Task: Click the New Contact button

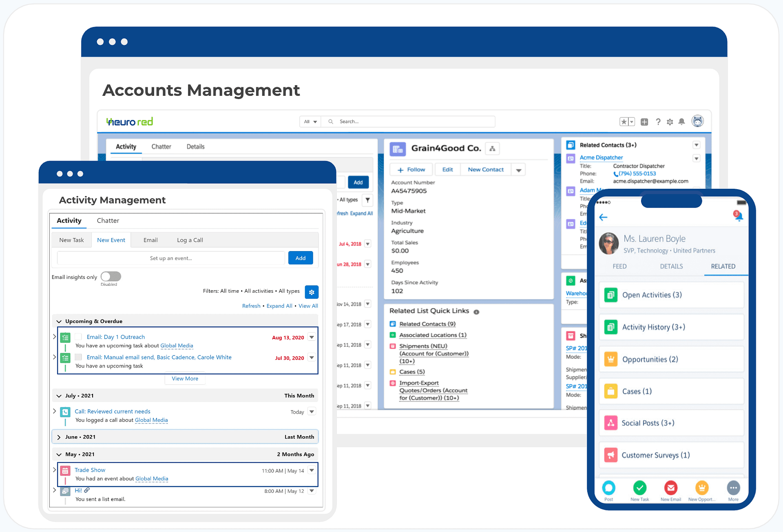Action: (x=485, y=169)
